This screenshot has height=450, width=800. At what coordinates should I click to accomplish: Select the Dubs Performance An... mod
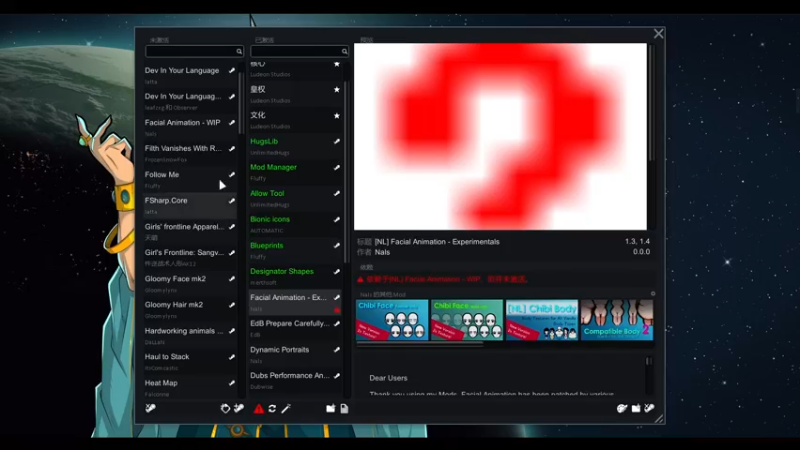coord(295,380)
